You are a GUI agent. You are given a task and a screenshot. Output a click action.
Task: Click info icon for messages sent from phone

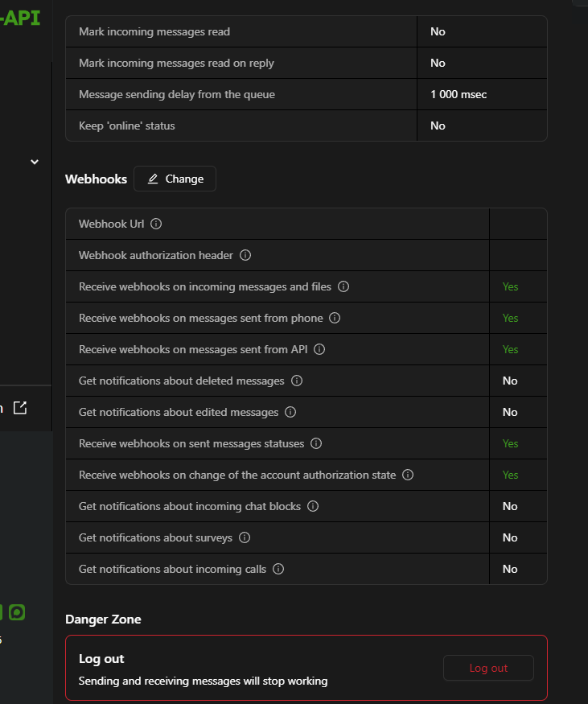click(x=335, y=318)
